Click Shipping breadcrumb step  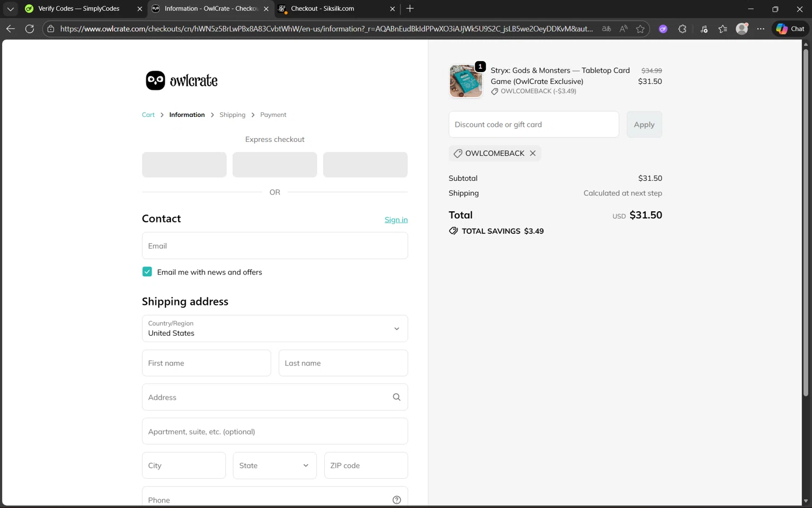232,115
